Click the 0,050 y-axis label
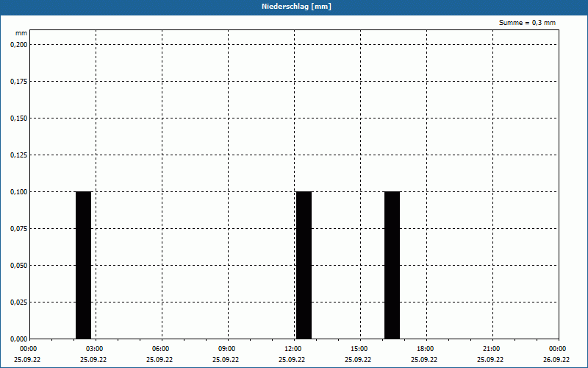The image size is (588, 368). [19, 266]
